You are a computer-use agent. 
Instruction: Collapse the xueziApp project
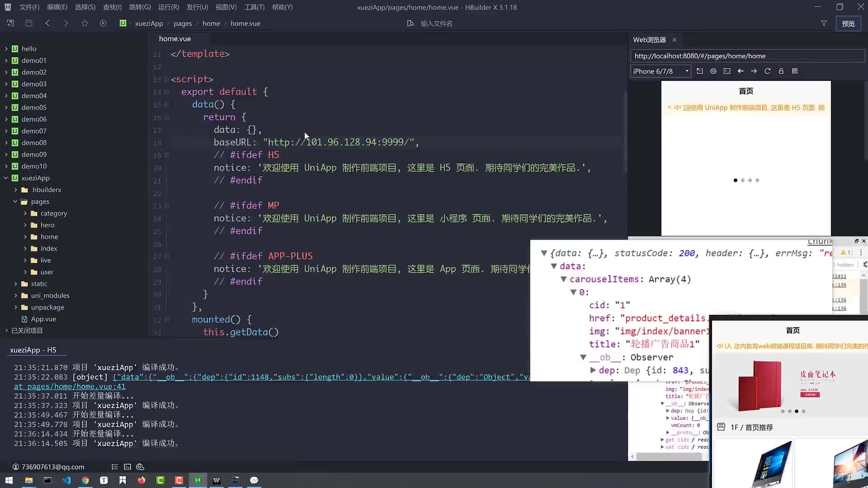[6, 178]
